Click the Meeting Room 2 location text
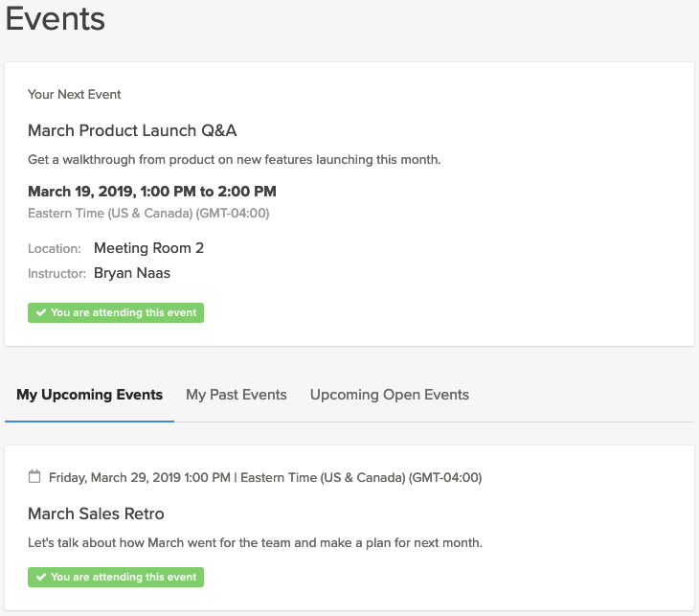Viewport: 699px width, 616px height. coord(148,248)
